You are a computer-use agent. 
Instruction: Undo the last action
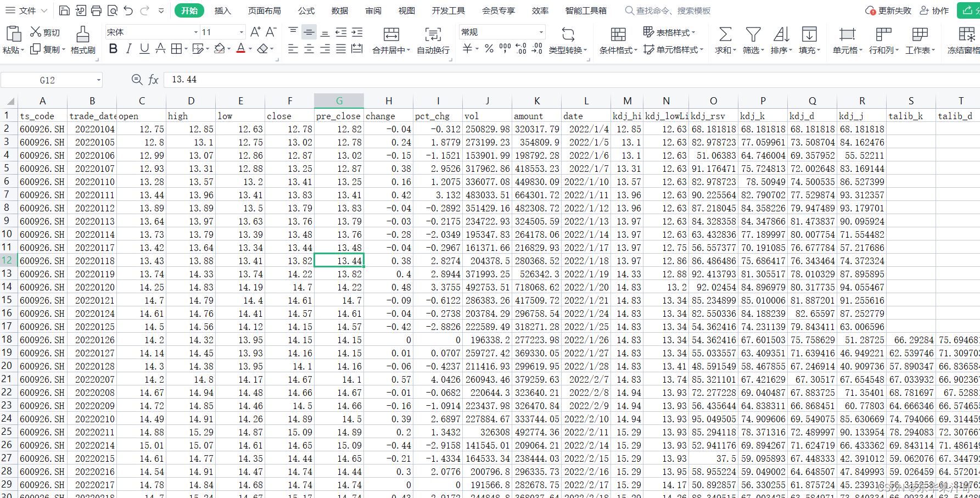click(x=128, y=10)
